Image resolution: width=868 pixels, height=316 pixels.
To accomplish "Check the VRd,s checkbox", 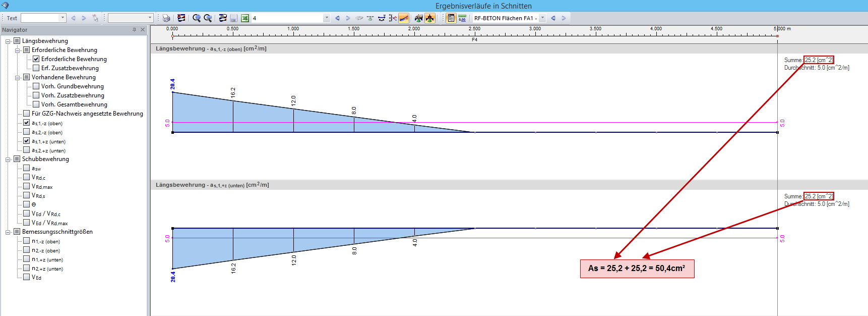I will click(27, 195).
